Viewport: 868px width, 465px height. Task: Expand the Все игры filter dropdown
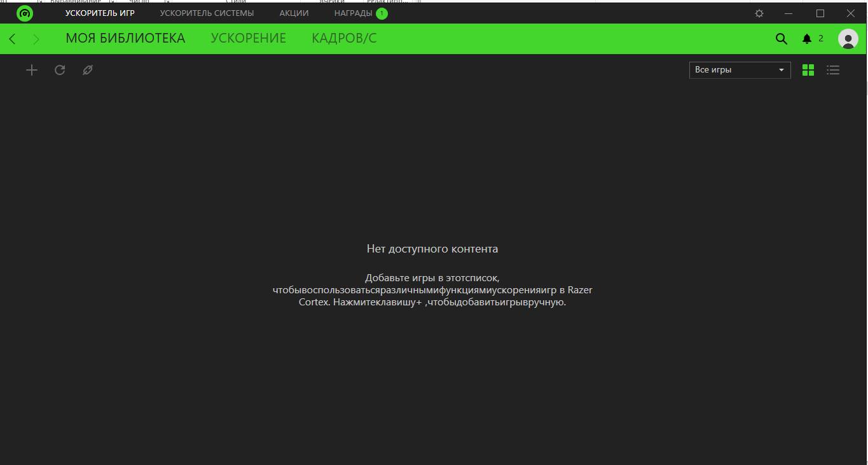(x=740, y=70)
